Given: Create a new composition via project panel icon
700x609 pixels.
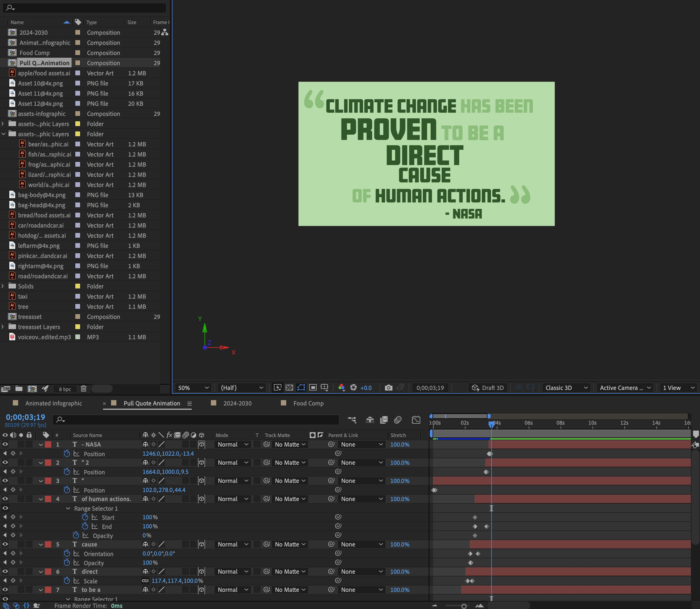Looking at the screenshot, I should point(32,388).
